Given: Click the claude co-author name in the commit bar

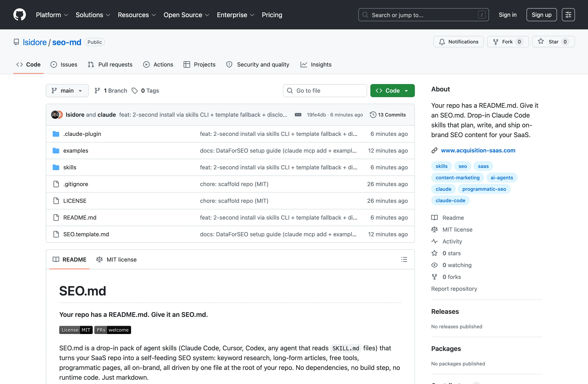Looking at the screenshot, I should point(107,115).
